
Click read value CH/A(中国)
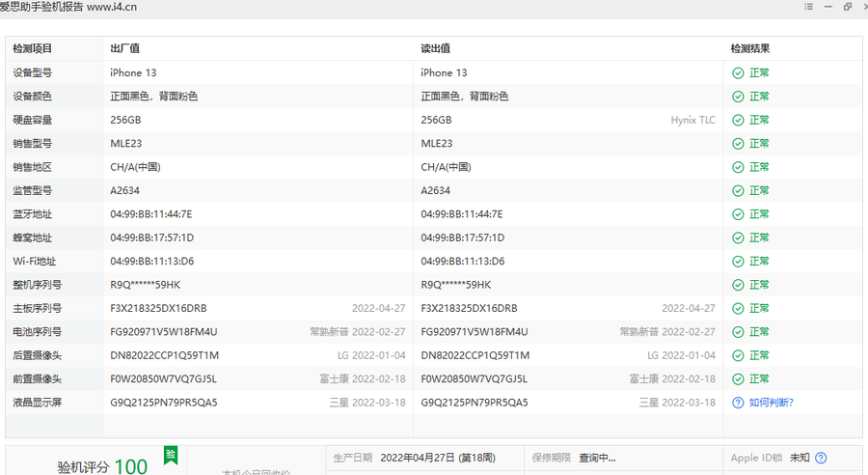447,167
